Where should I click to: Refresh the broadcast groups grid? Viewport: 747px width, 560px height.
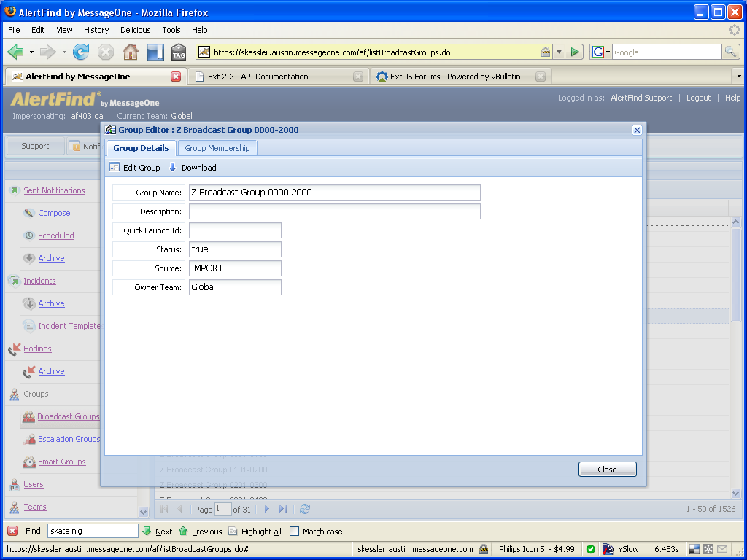click(x=305, y=509)
